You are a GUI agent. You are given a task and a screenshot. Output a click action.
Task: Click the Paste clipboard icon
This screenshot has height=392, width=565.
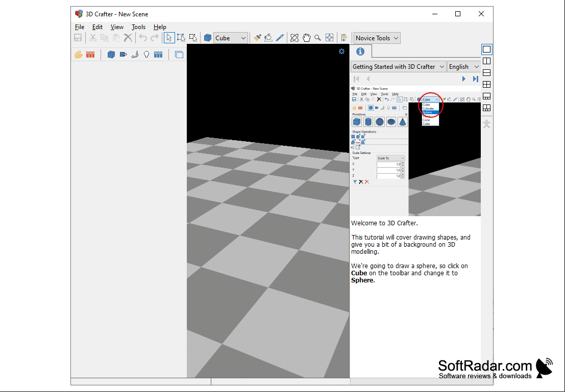click(x=116, y=38)
